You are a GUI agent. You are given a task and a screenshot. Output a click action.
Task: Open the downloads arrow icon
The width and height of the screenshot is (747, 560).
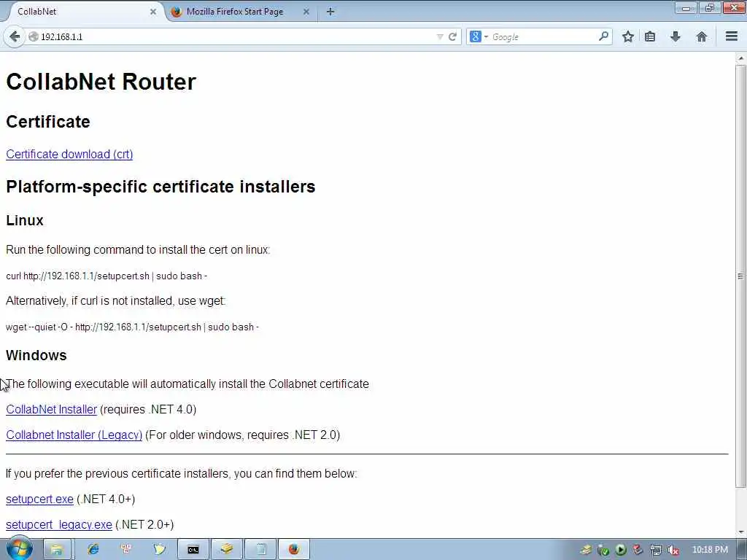tap(675, 36)
